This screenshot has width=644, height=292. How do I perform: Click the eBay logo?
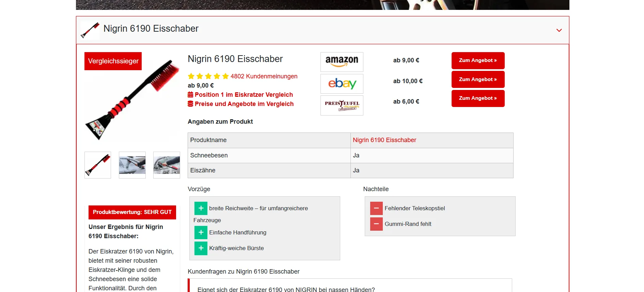(342, 83)
